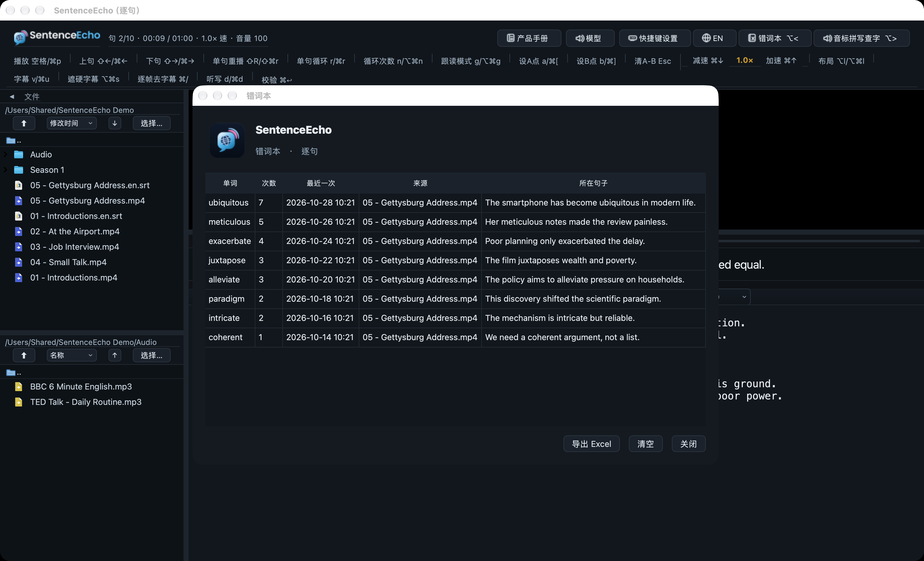Image resolution: width=924 pixels, height=561 pixels.
Task: Export the word list with 导出 Excel
Action: click(x=591, y=444)
